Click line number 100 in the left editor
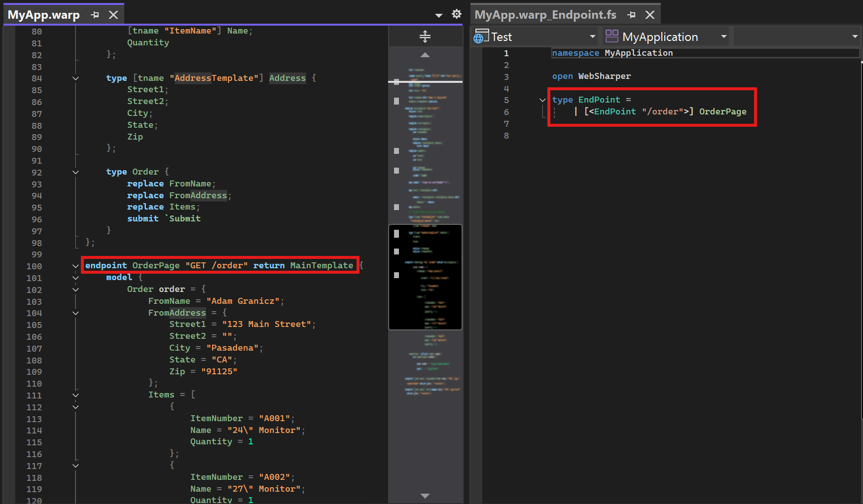The width and height of the screenshot is (863, 504). pyautogui.click(x=34, y=266)
